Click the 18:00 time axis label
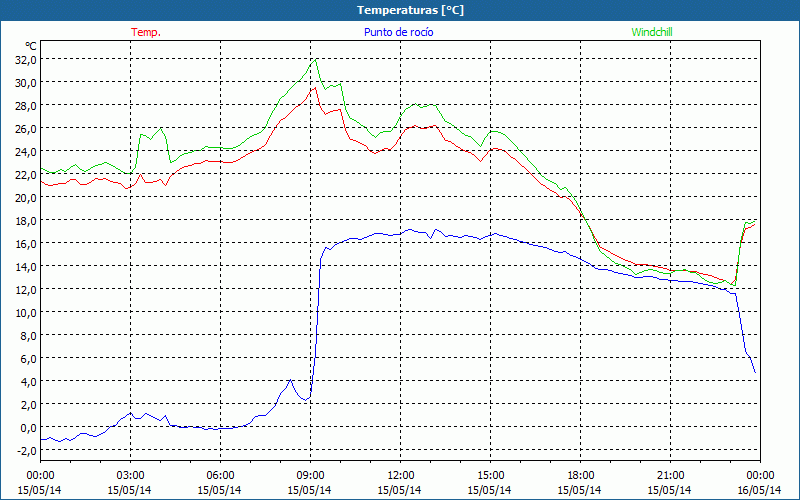Image resolution: width=800 pixels, height=500 pixels. pyautogui.click(x=581, y=476)
